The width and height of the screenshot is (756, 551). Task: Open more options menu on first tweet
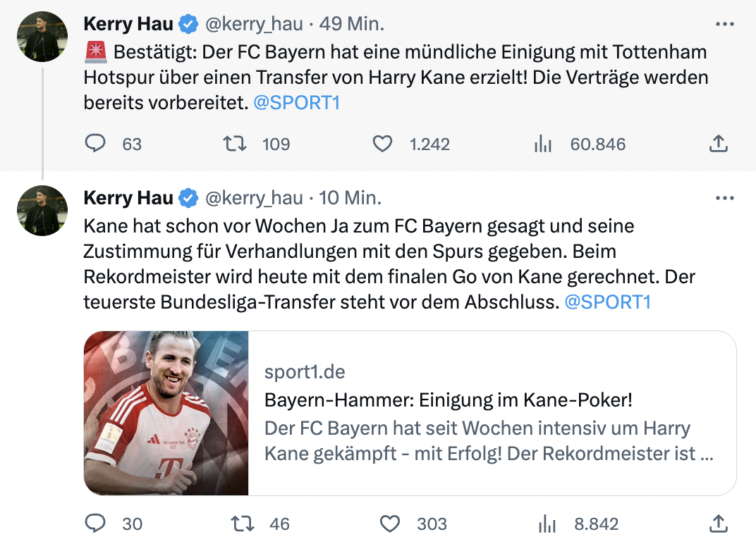point(724,24)
